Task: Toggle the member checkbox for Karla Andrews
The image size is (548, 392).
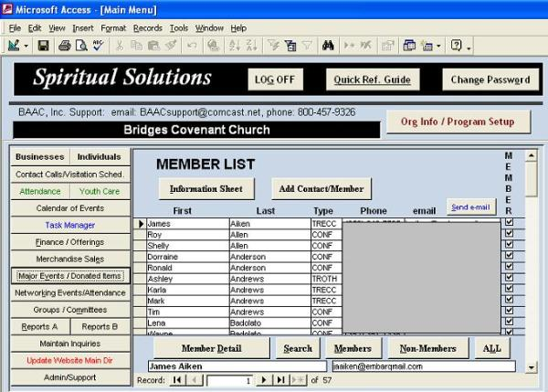Action: coord(510,289)
